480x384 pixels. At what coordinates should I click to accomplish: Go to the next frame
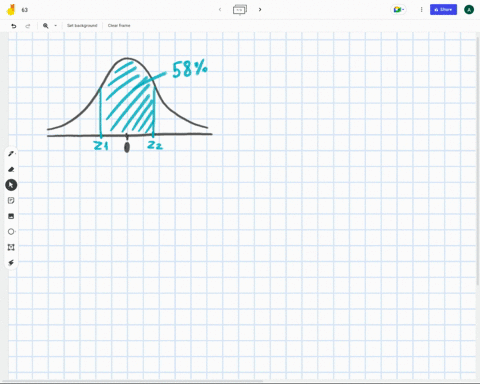260,10
